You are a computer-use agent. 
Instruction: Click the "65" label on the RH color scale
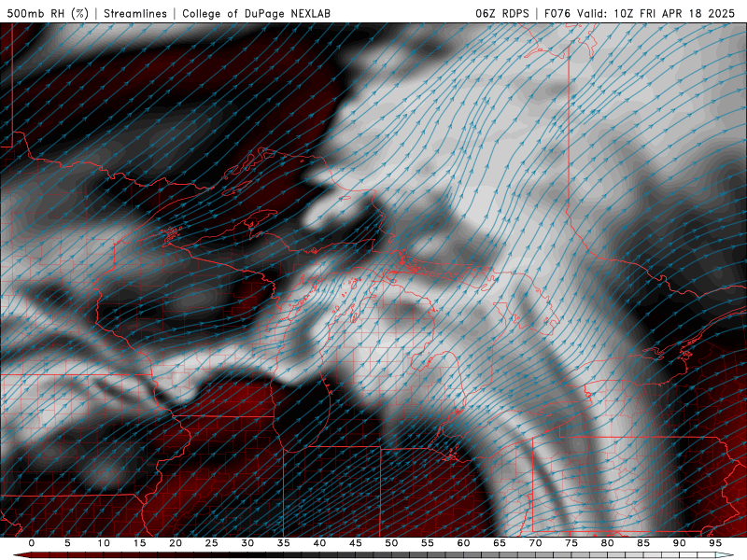coord(500,543)
